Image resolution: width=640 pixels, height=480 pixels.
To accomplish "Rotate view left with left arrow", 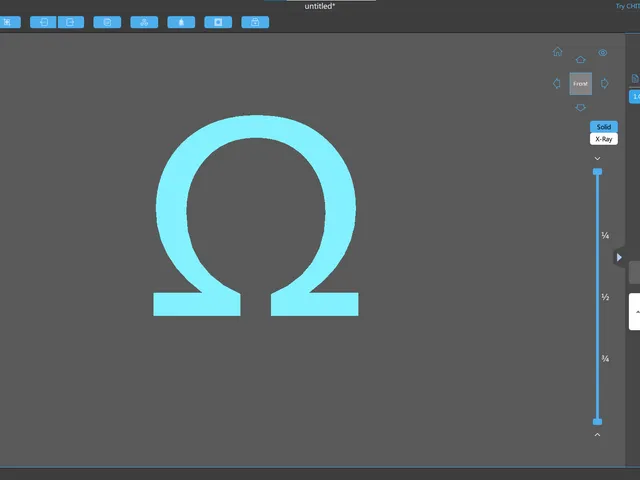I will click(556, 83).
